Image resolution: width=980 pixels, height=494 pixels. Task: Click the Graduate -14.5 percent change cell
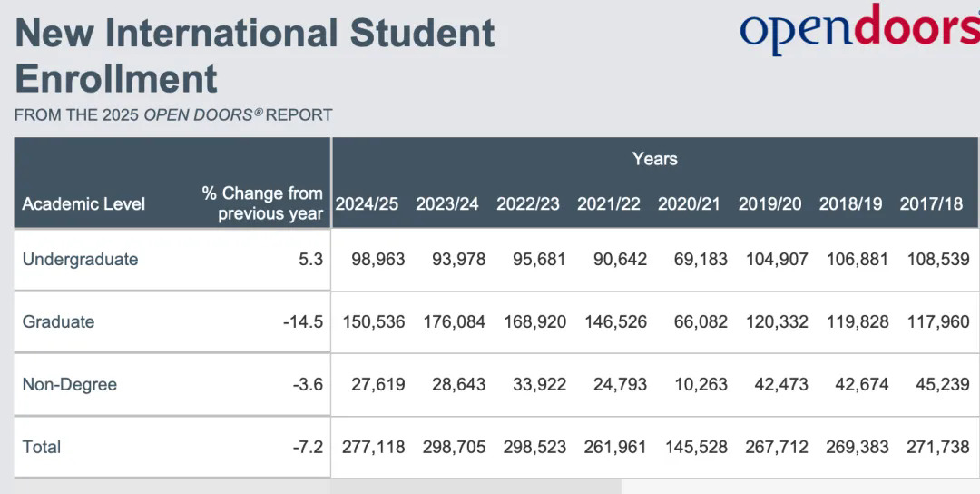click(302, 322)
